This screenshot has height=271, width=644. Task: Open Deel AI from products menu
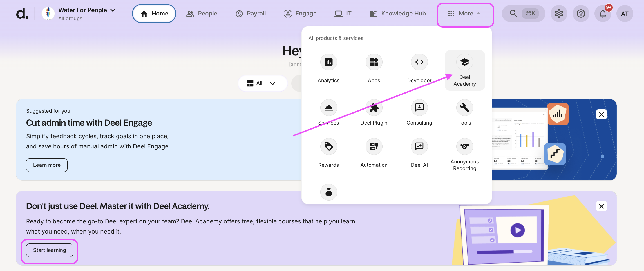(x=419, y=147)
